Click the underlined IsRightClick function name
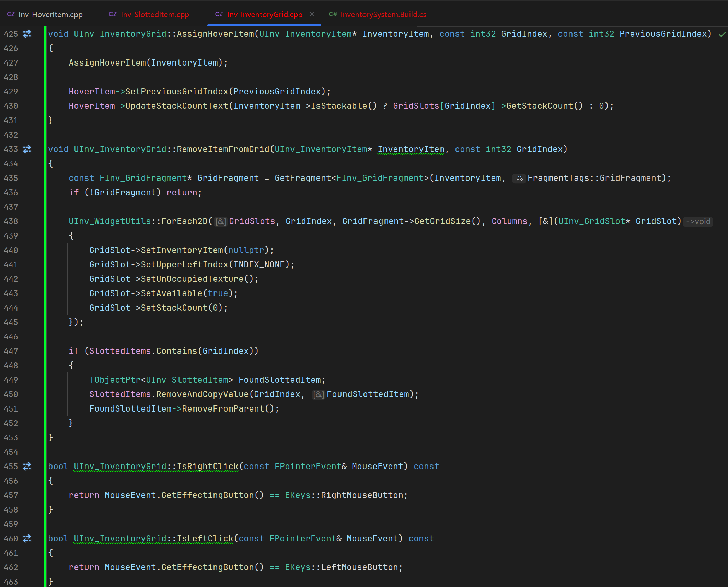This screenshot has height=587, width=728. pos(207,467)
